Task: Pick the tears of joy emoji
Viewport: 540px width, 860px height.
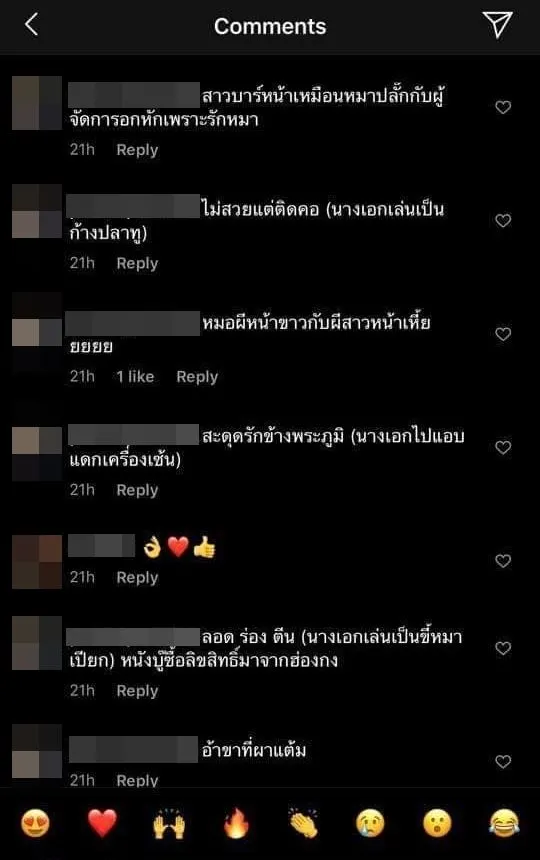Action: click(504, 823)
